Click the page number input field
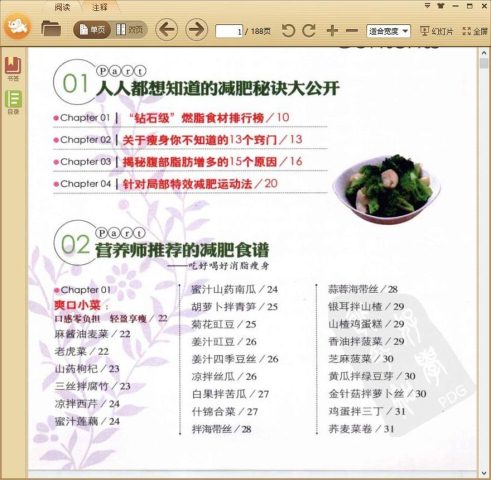Image resolution: width=491 pixels, height=480 pixels. point(229,31)
